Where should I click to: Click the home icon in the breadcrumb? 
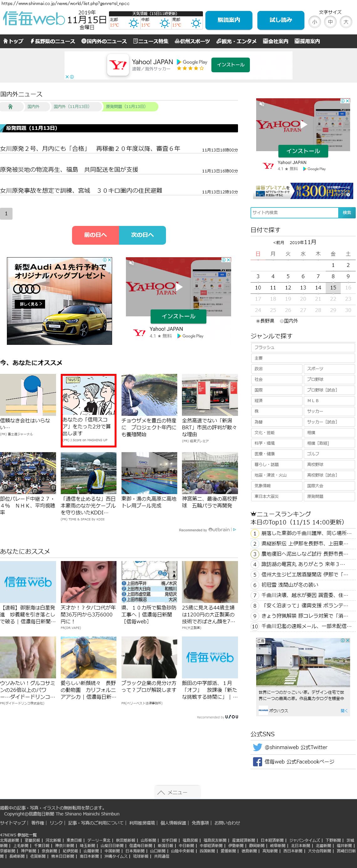[x=10, y=107]
